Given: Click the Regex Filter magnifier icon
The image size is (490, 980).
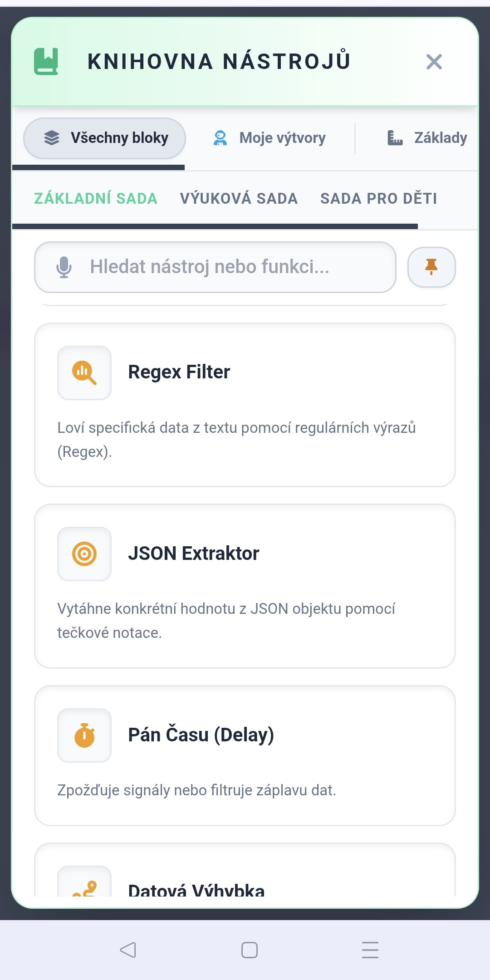Looking at the screenshot, I should 84,373.
